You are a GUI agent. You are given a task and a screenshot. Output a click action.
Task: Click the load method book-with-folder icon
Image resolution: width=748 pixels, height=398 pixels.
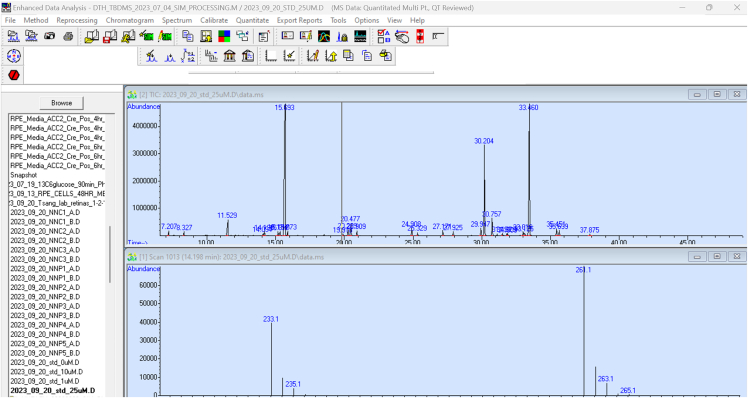click(92, 36)
